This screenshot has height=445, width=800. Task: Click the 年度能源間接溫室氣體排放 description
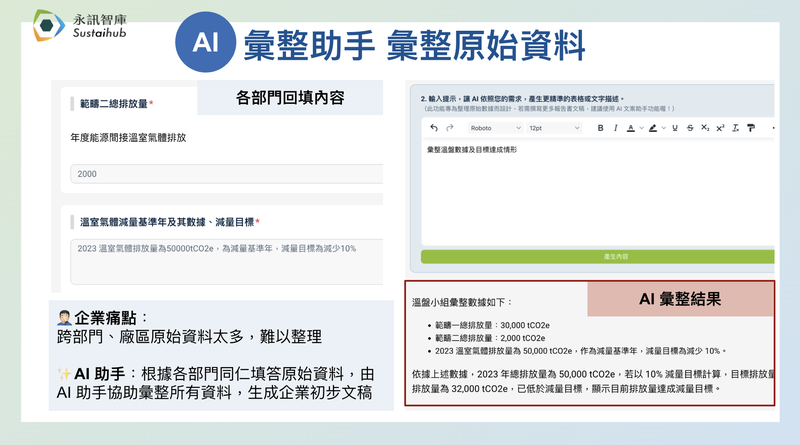[128, 138]
